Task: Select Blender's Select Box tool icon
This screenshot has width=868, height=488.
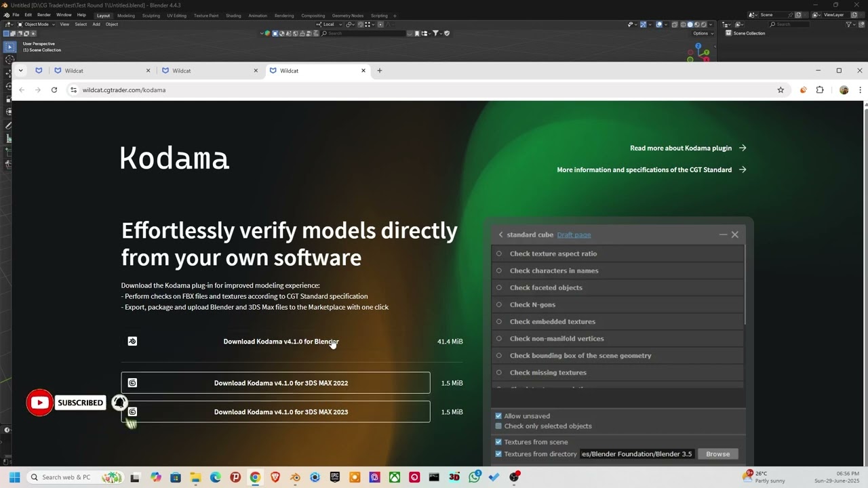Action: click(x=9, y=47)
